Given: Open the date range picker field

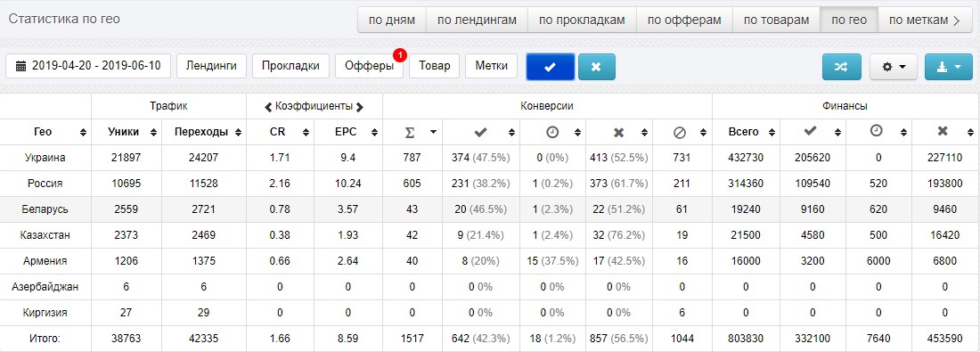Looking at the screenshot, I should coord(88,66).
